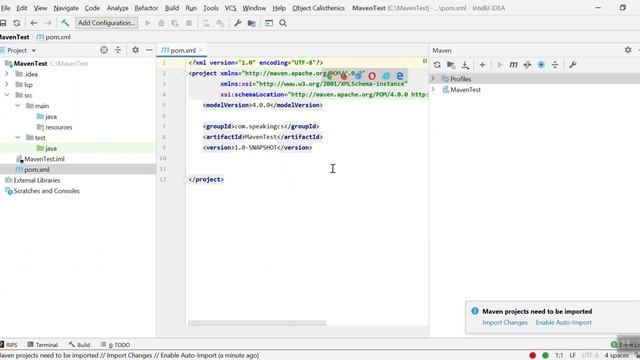This screenshot has height=360, width=640.
Task: Close the pom.xml editor tab
Action: [x=200, y=50]
